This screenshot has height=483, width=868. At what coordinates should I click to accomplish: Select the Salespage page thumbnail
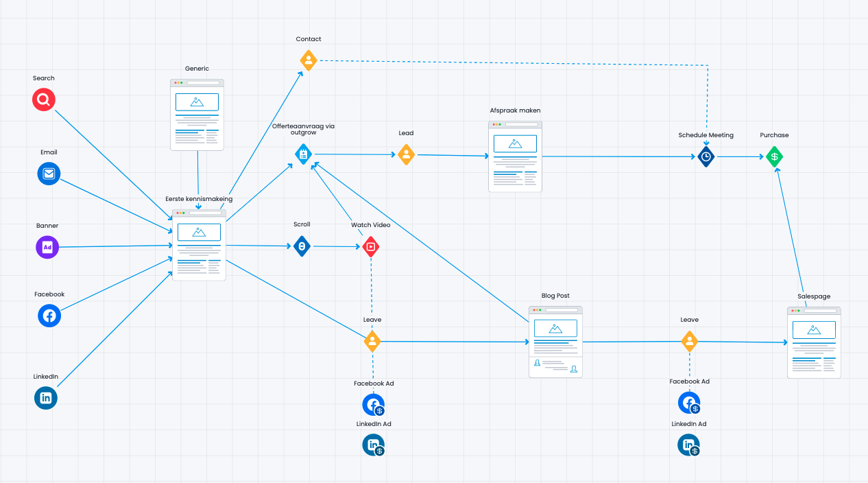814,342
